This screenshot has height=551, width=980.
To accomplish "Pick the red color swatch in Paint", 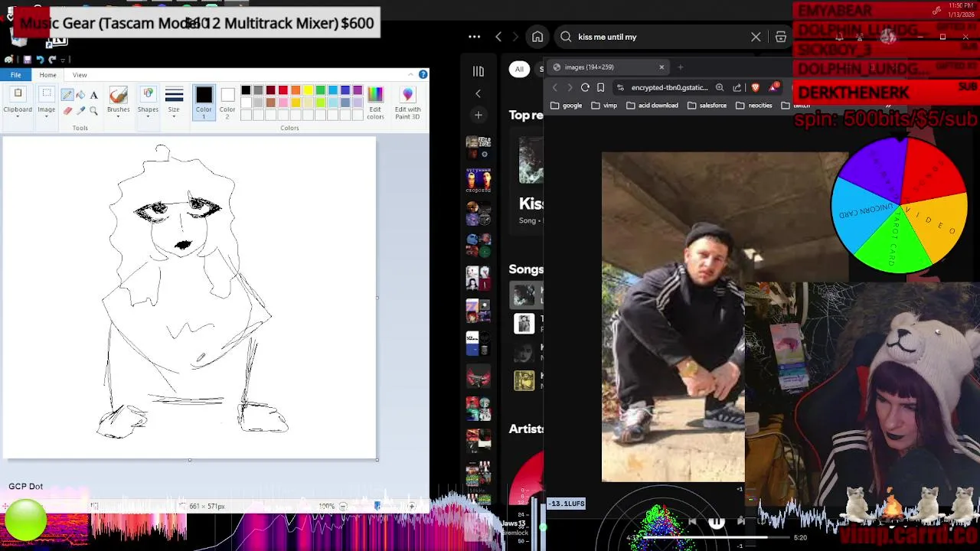I will point(283,90).
